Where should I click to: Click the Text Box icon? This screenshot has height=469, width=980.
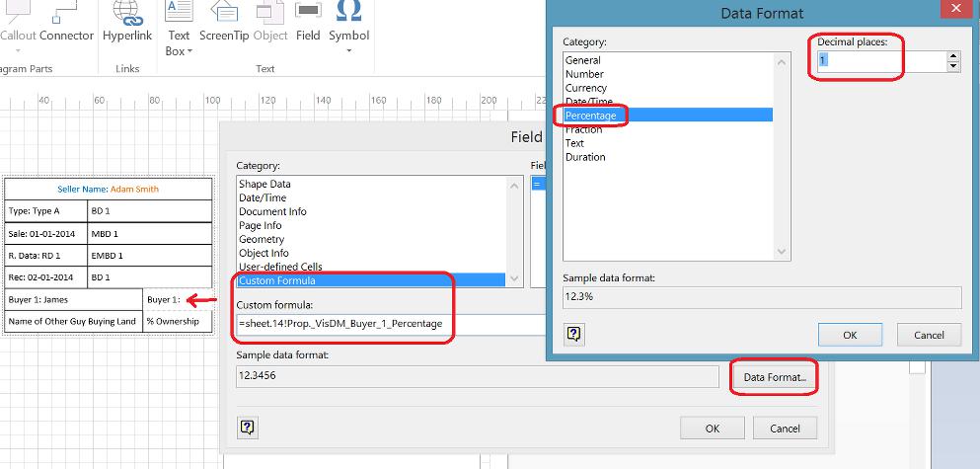(179, 12)
